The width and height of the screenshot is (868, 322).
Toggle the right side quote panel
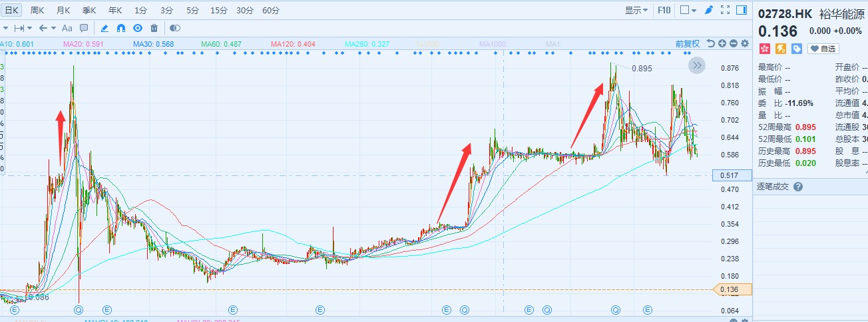pyautogui.click(x=742, y=10)
